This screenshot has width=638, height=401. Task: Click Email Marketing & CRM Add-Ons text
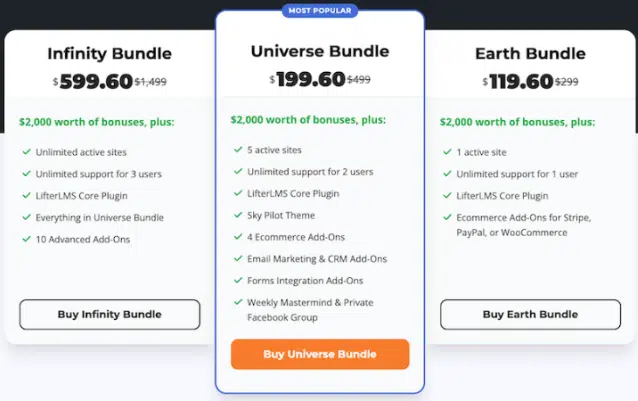[x=317, y=259]
